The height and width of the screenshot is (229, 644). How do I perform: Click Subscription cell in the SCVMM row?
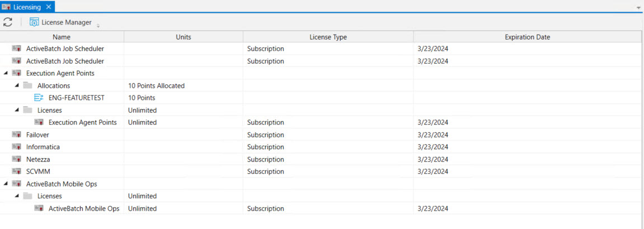point(265,171)
